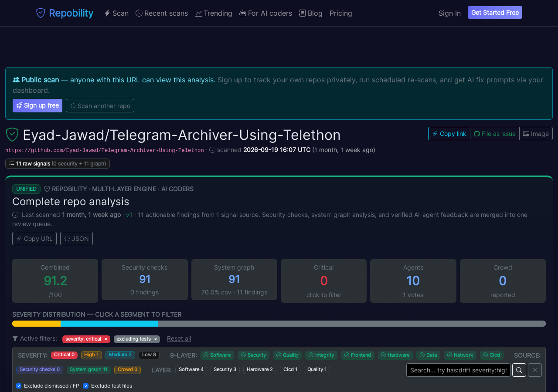Remove the "excluding tests" active filter chip

tap(155, 339)
